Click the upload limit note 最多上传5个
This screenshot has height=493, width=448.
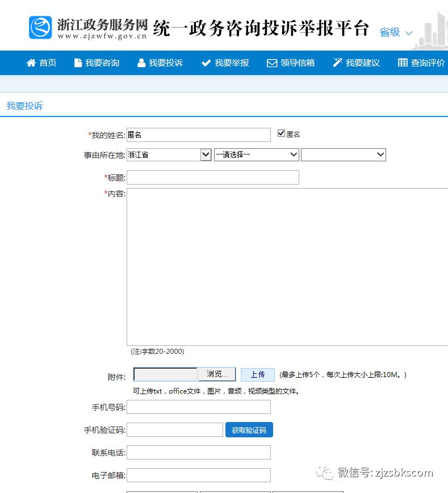point(343,374)
